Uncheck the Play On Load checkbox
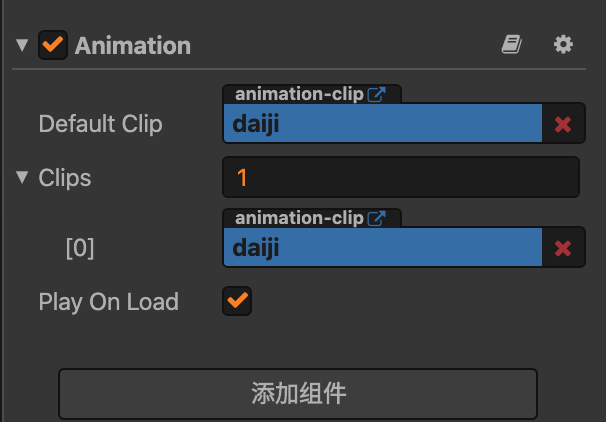The image size is (606, 422). pos(238,300)
